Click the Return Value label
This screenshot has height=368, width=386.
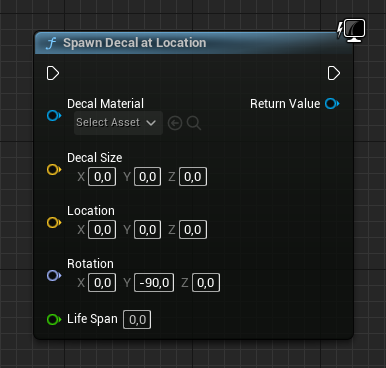[285, 104]
